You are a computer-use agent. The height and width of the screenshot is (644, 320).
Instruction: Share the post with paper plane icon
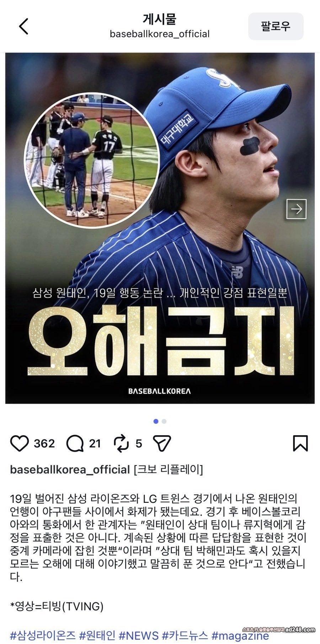point(162,443)
